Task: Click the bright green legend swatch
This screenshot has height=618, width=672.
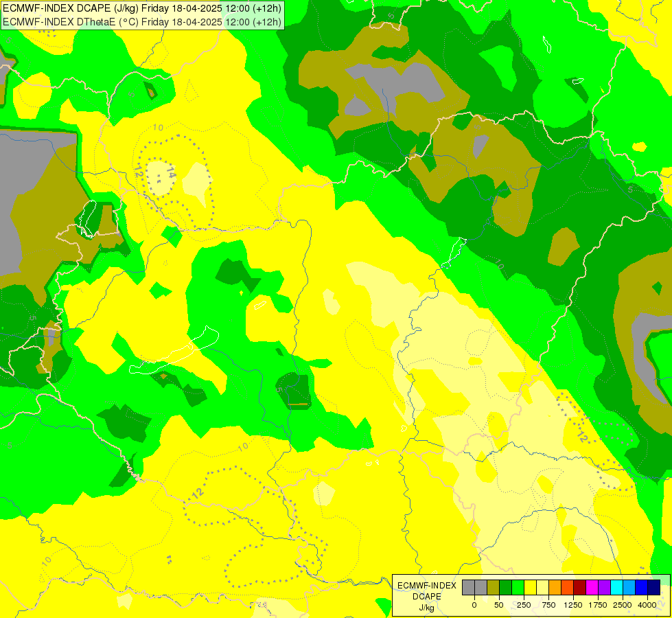Action: pyautogui.click(x=518, y=587)
